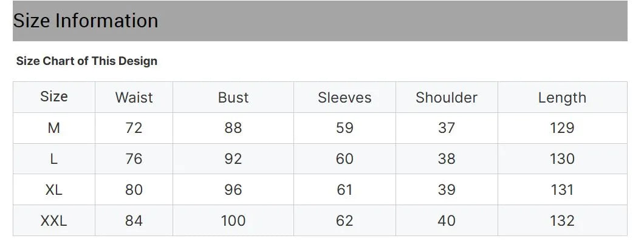This screenshot has height=244, width=644.
Task: Click sleeves value 61 for size XL
Action: [x=344, y=190]
